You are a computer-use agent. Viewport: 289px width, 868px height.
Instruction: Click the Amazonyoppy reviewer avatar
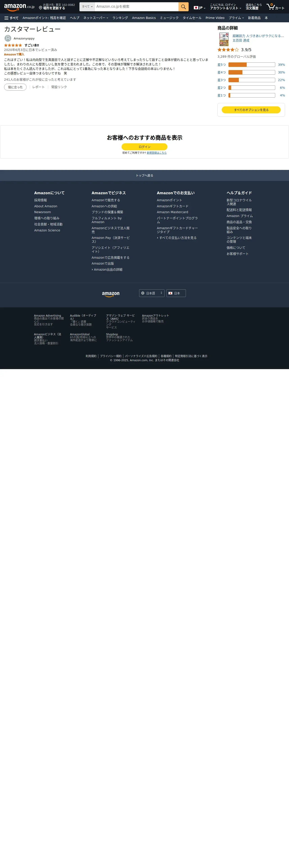(8, 38)
